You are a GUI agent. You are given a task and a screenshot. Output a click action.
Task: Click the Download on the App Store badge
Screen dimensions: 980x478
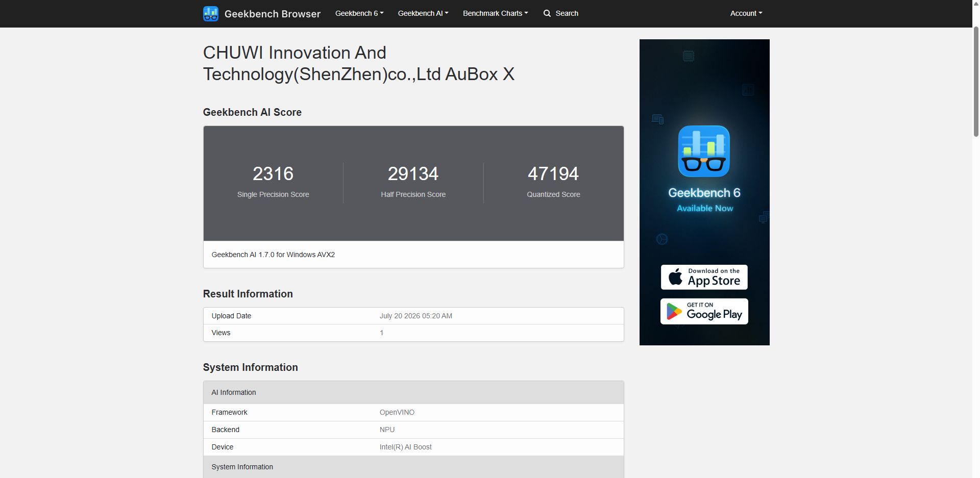704,277
